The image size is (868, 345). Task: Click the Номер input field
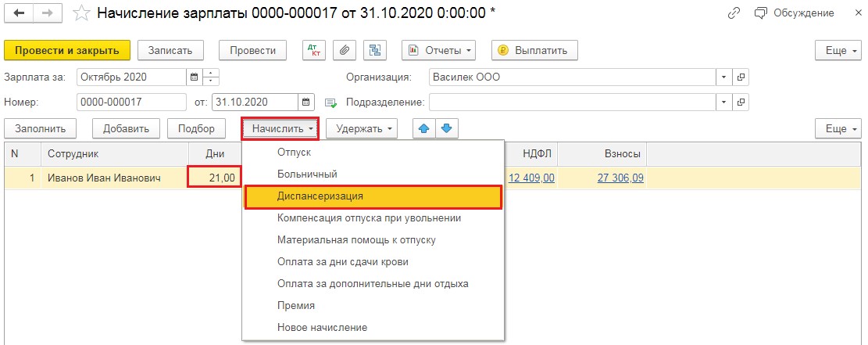tap(132, 102)
